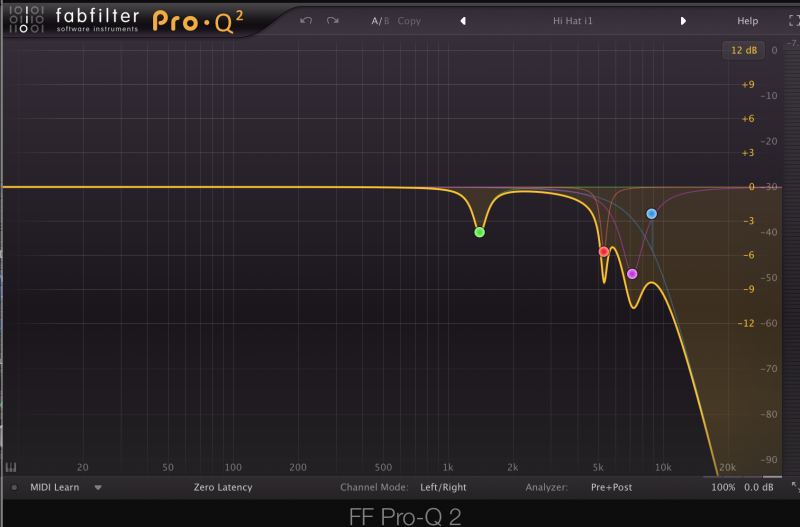Enter full screen mode icon
Image resolution: width=800 pixels, height=527 pixels.
(x=794, y=20)
